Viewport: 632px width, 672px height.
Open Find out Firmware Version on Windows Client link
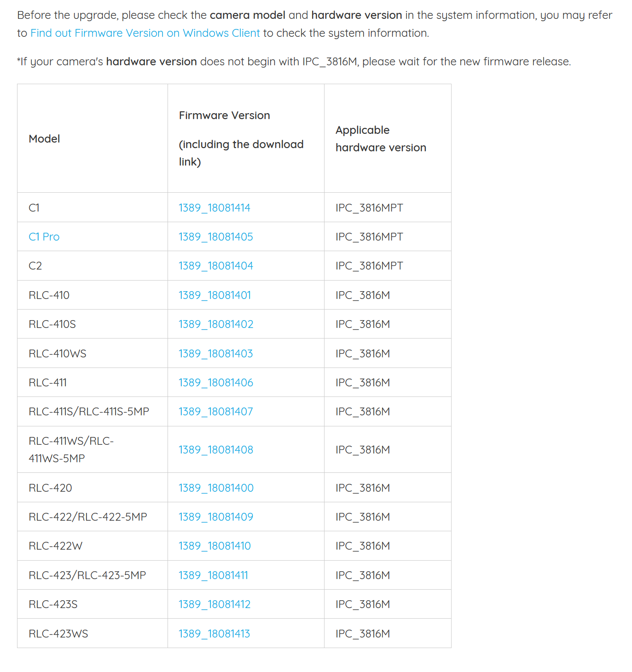tap(145, 33)
